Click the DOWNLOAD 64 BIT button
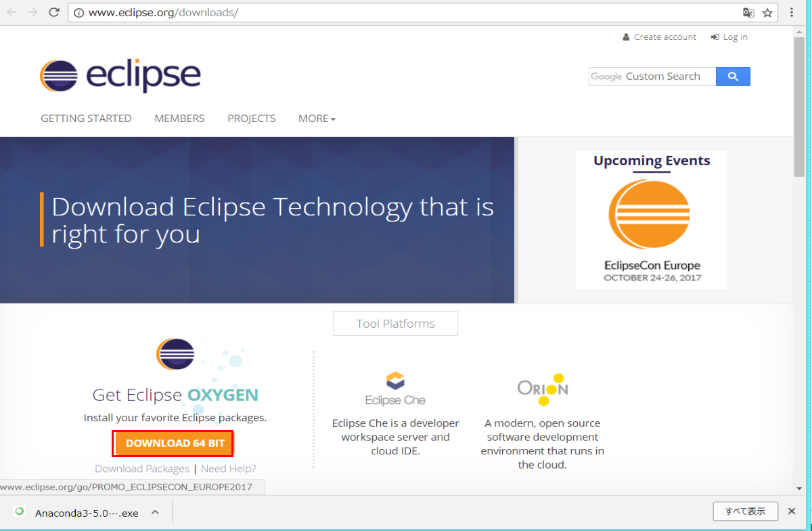 click(173, 443)
